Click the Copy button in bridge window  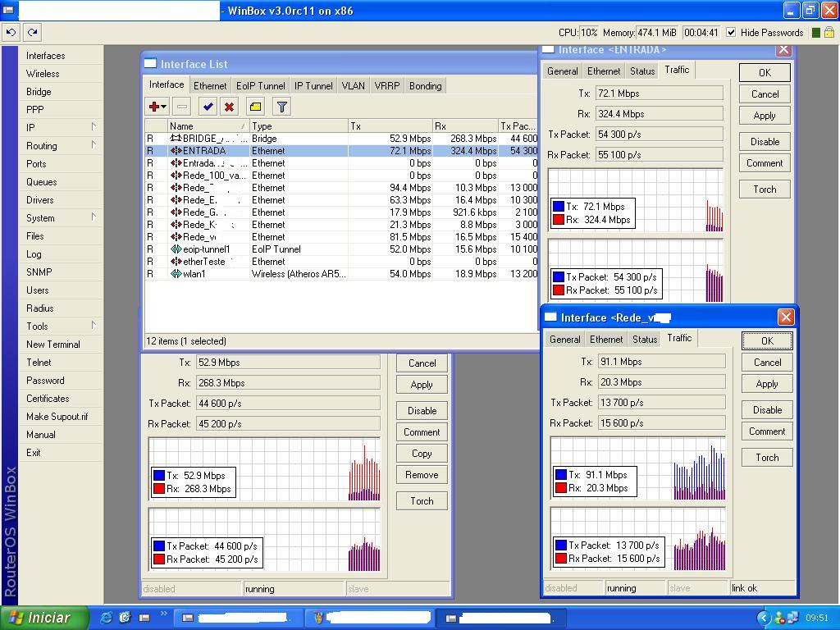tap(422, 453)
